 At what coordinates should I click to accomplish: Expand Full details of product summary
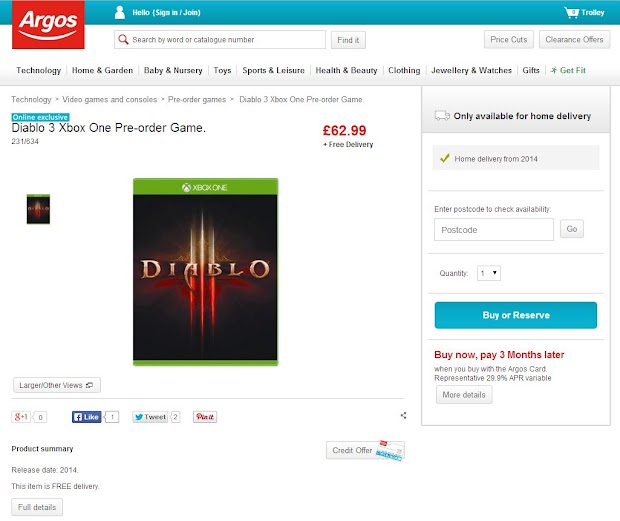pyautogui.click(x=37, y=508)
